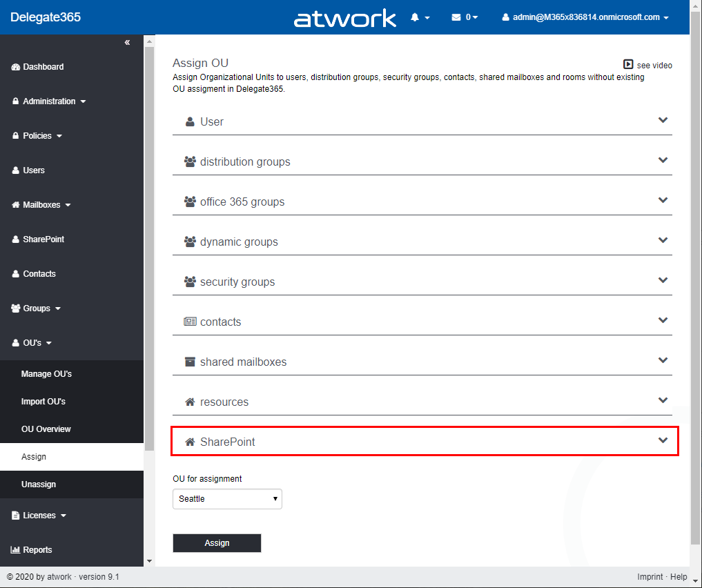Expand the contacts section chevron
Image resolution: width=702 pixels, height=588 pixels.
(x=663, y=320)
